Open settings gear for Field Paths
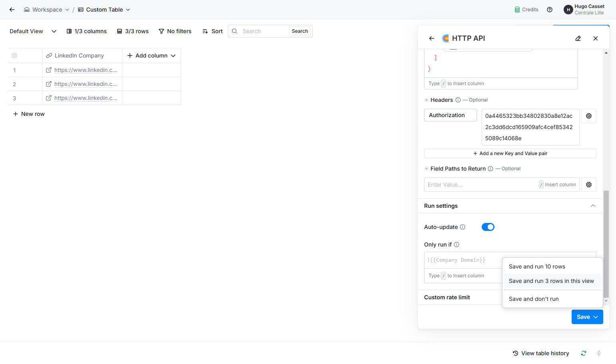The image size is (616, 364). [589, 185]
